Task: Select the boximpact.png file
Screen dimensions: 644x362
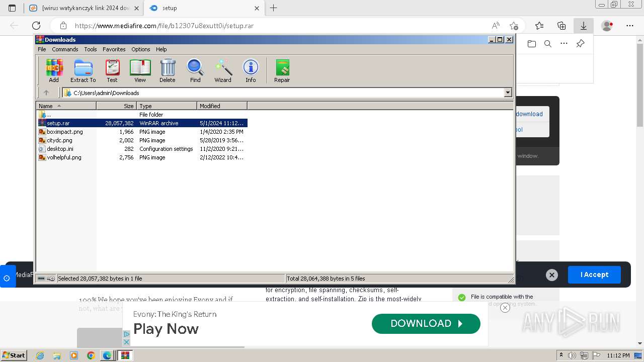Action: [142, 132]
